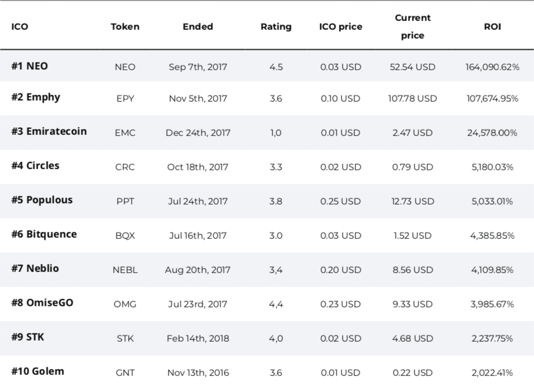
Task: Click the ICO price column header
Action: coord(341,27)
